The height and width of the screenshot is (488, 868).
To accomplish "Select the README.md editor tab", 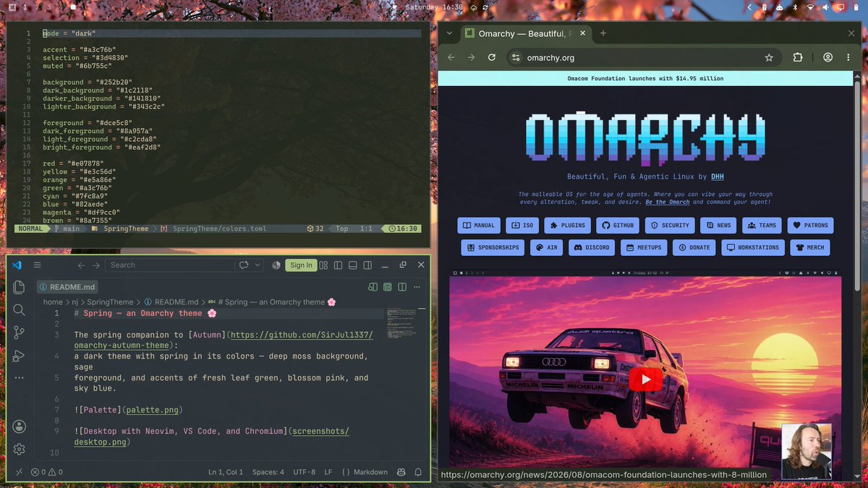I will 67,287.
